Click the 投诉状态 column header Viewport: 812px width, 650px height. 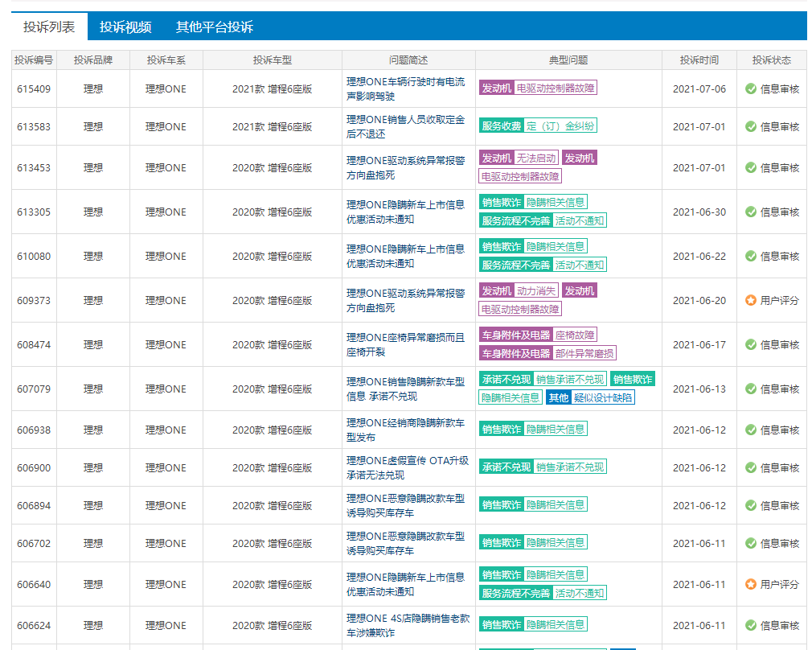pyautogui.click(x=772, y=60)
